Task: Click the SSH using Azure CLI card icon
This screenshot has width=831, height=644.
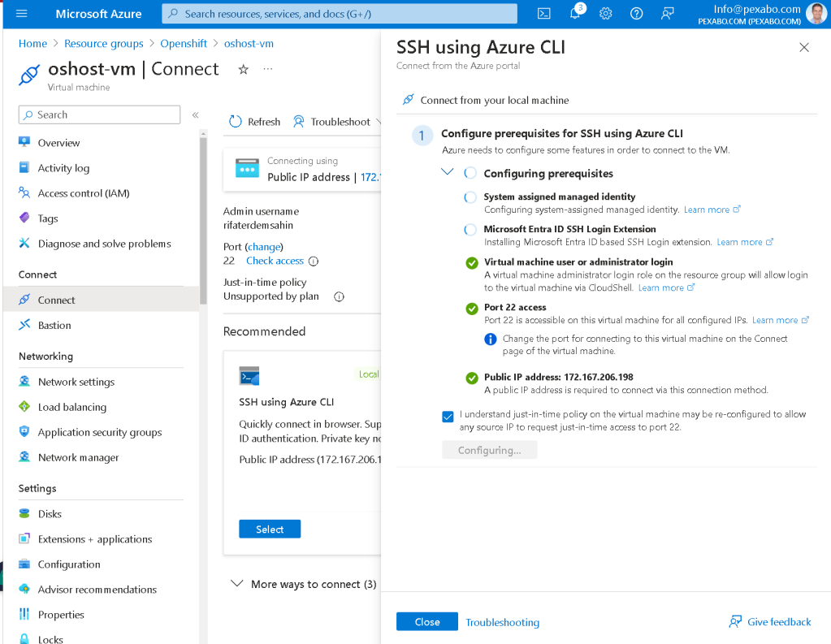Action: click(x=249, y=376)
